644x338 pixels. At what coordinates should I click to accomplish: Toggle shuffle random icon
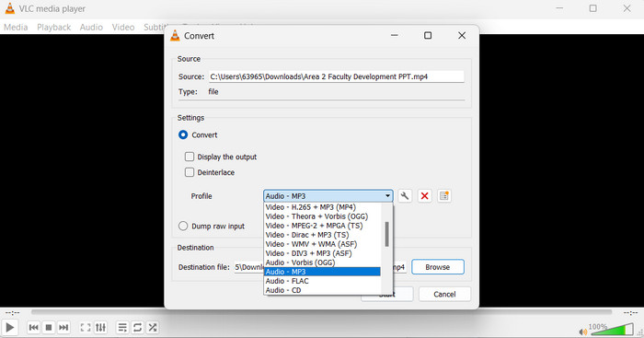(x=153, y=327)
